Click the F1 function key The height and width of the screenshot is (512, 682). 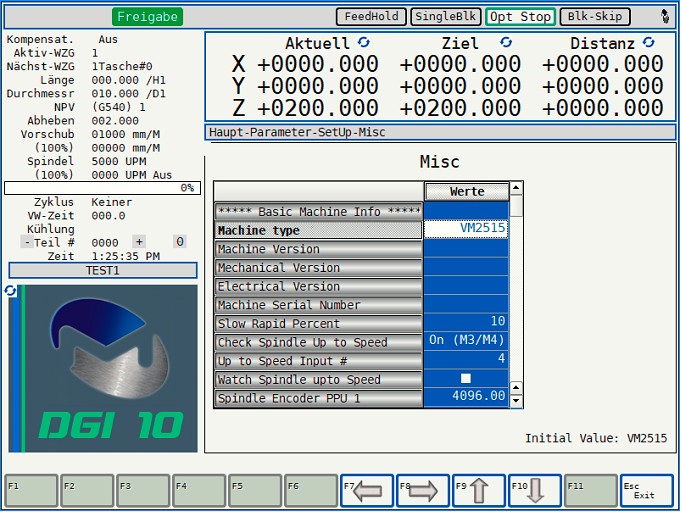click(31, 491)
